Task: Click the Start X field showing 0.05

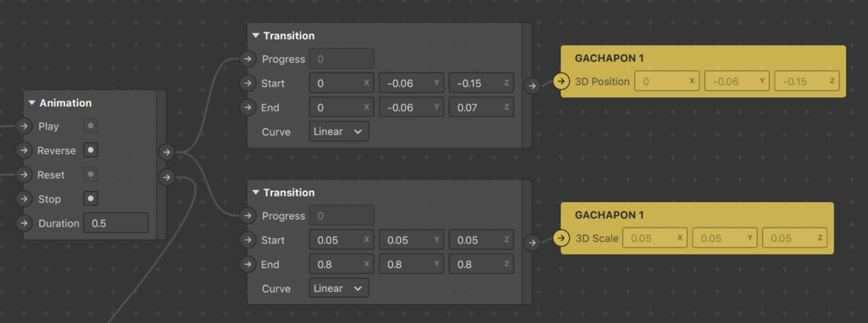Action: click(341, 240)
